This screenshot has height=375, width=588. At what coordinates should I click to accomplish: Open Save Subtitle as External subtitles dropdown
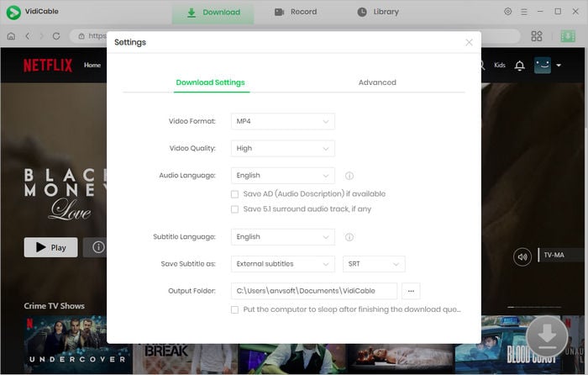pos(283,264)
